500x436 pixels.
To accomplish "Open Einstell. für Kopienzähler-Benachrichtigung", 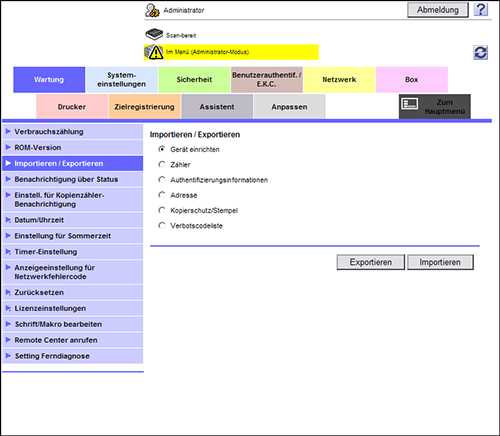I will click(x=72, y=200).
